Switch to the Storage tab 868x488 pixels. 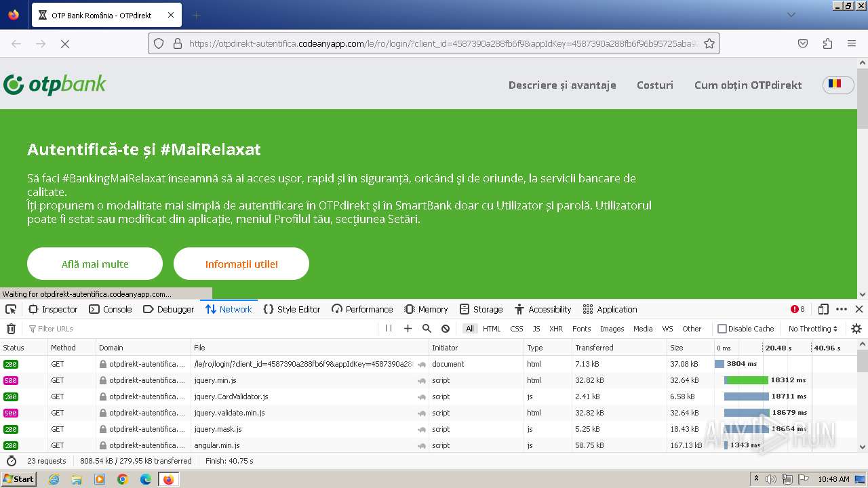[481, 309]
